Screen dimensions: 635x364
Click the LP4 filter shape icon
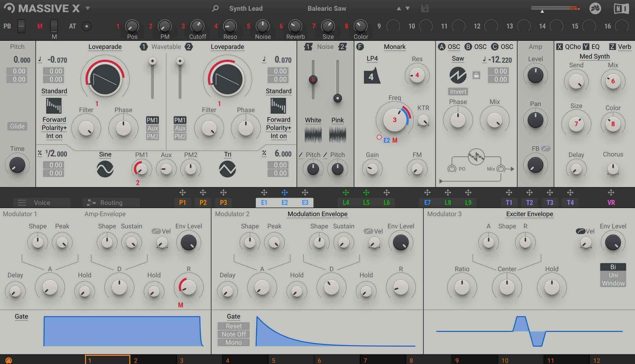[x=372, y=75]
